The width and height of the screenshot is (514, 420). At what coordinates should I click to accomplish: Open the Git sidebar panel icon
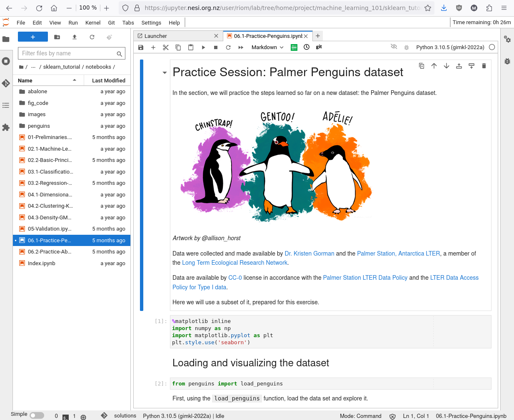pos(6,83)
